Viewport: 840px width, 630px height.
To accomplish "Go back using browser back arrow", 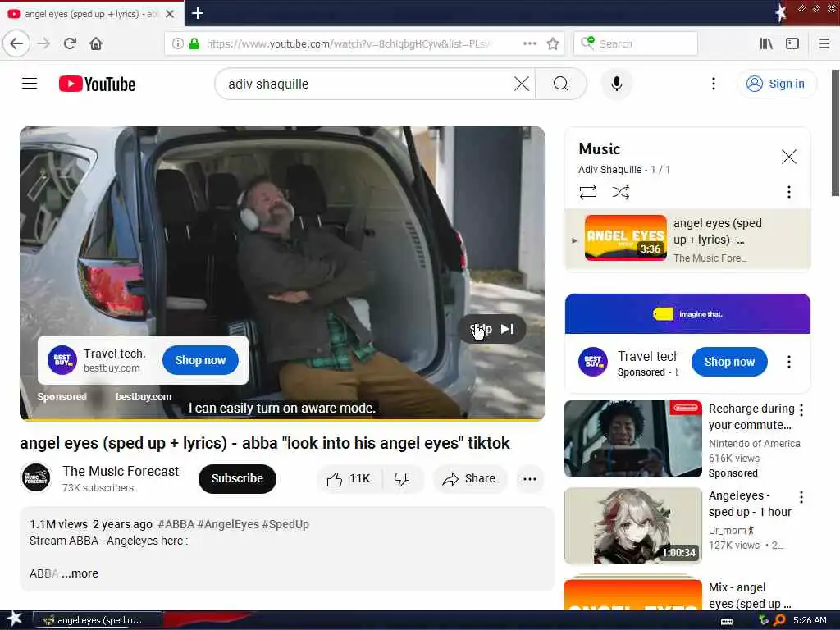I will (16, 43).
